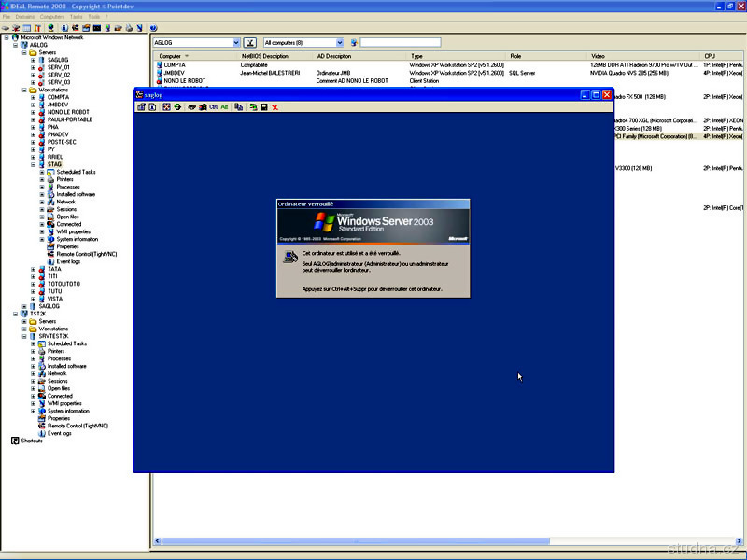Click the refresh screen icon in saglog toolbar
747x560 pixels.
point(177,107)
